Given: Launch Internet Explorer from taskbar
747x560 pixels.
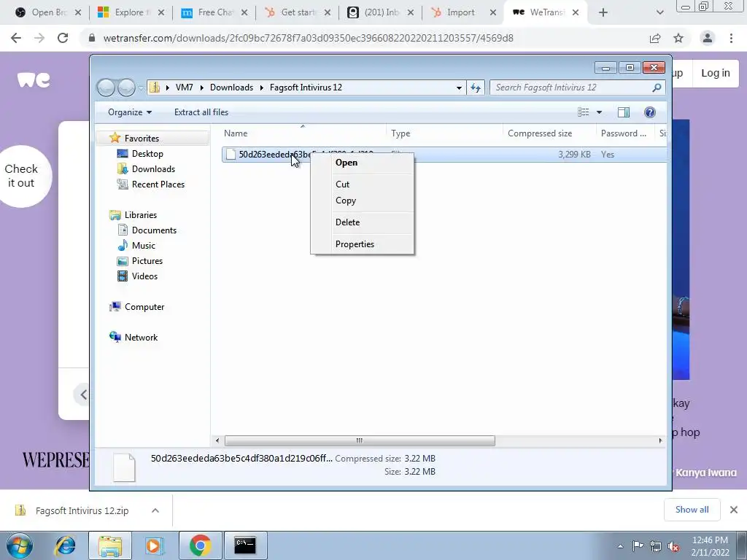Looking at the screenshot, I should (65, 545).
